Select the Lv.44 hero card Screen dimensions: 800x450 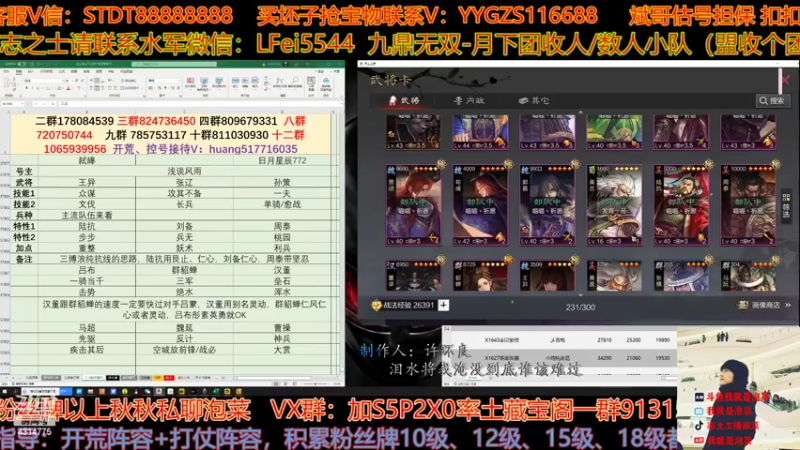pyautogui.click(x=480, y=132)
